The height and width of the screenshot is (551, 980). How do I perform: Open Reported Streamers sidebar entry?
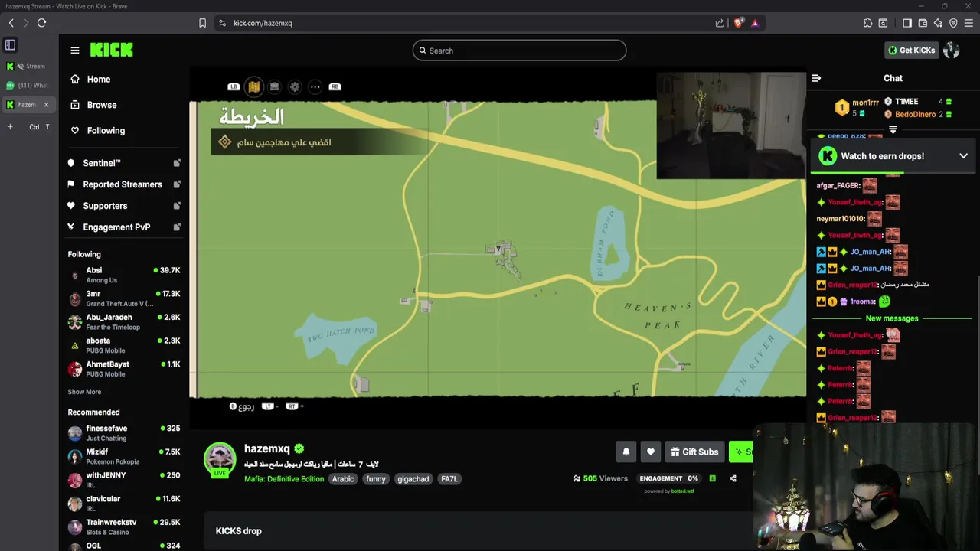pyautogui.click(x=124, y=184)
